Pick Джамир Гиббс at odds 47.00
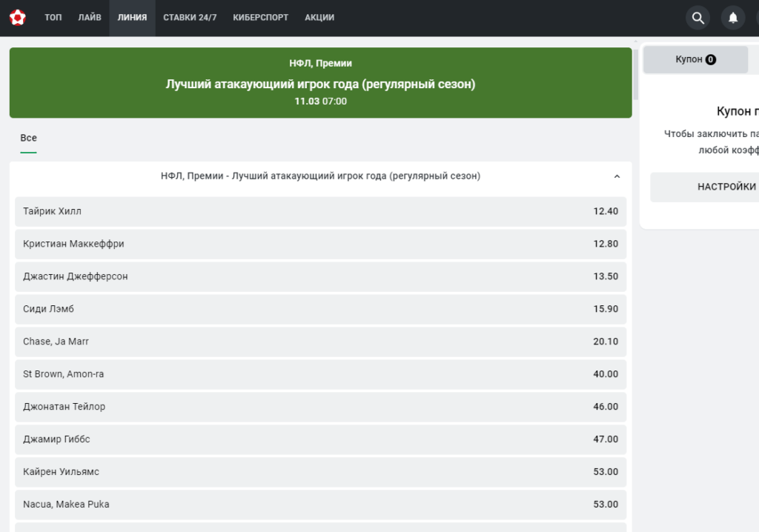The image size is (759, 532). (320, 439)
